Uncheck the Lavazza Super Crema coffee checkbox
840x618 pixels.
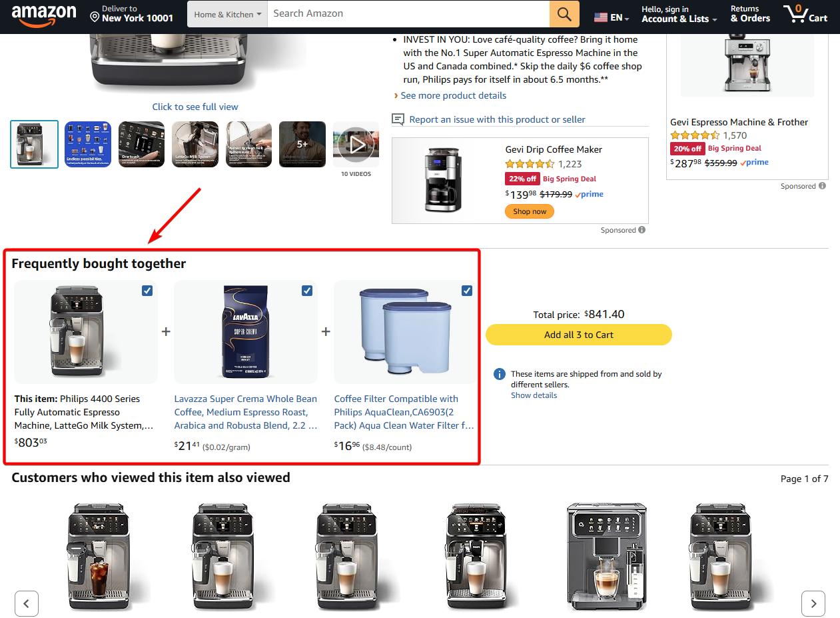[x=307, y=291]
